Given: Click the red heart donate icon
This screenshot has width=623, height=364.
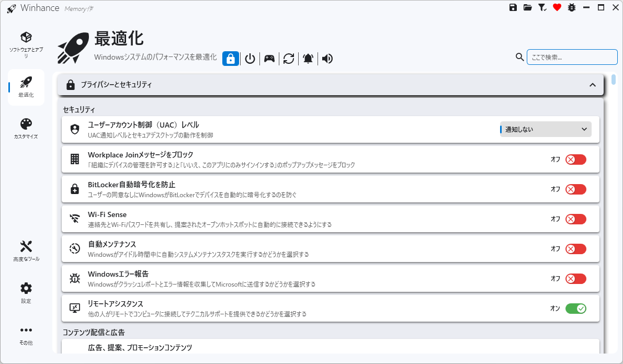Looking at the screenshot, I should pos(557,8).
